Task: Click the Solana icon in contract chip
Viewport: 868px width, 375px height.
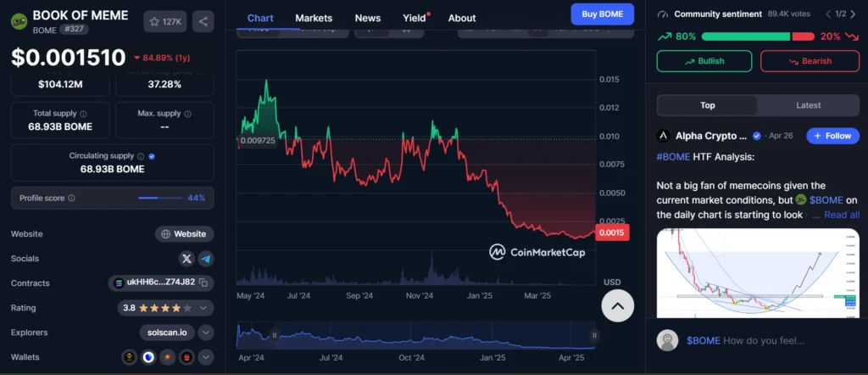Action: [118, 283]
